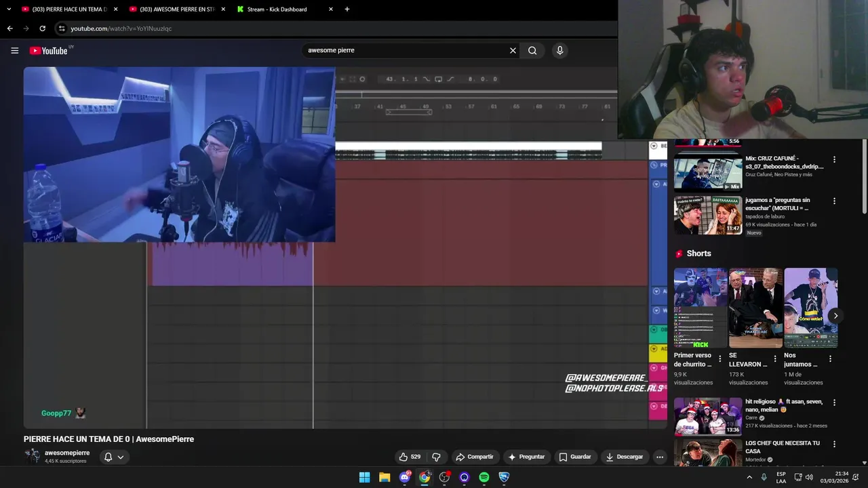
Task: Close the 'AWESOME PIERRE EN STR' tab
Action: [223, 9]
